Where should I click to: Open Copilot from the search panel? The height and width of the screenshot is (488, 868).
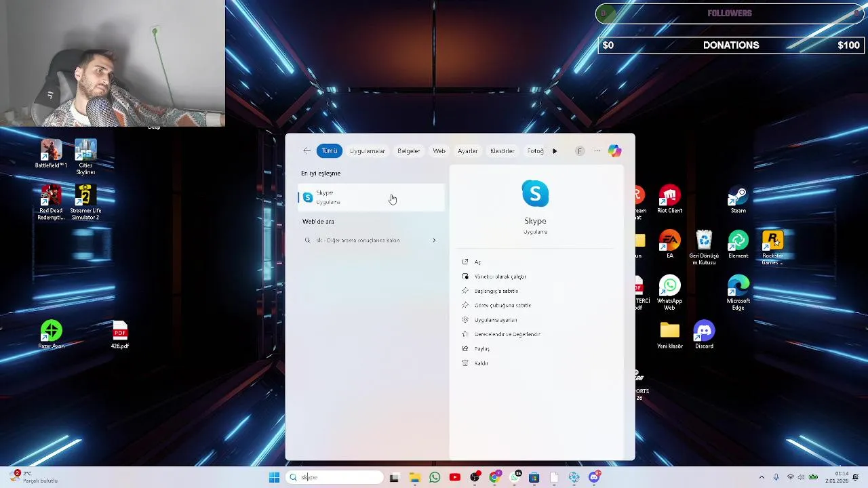(614, 151)
